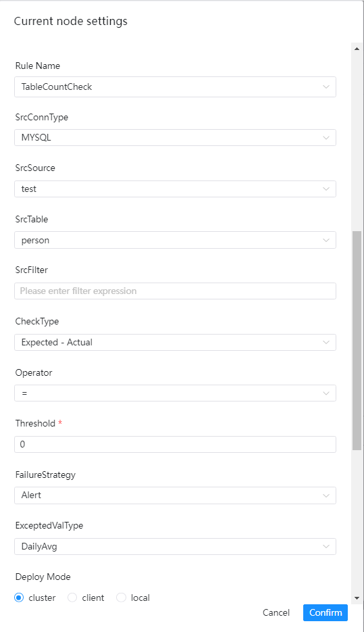
Task: Select the local deploy mode
Action: (121, 598)
